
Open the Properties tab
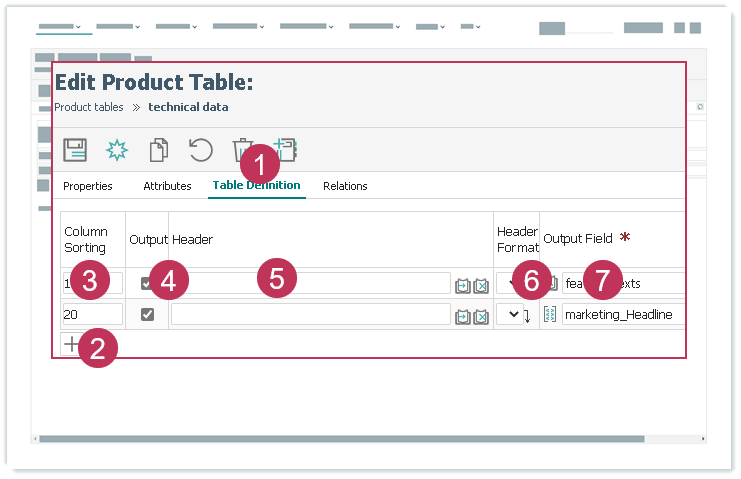point(88,186)
